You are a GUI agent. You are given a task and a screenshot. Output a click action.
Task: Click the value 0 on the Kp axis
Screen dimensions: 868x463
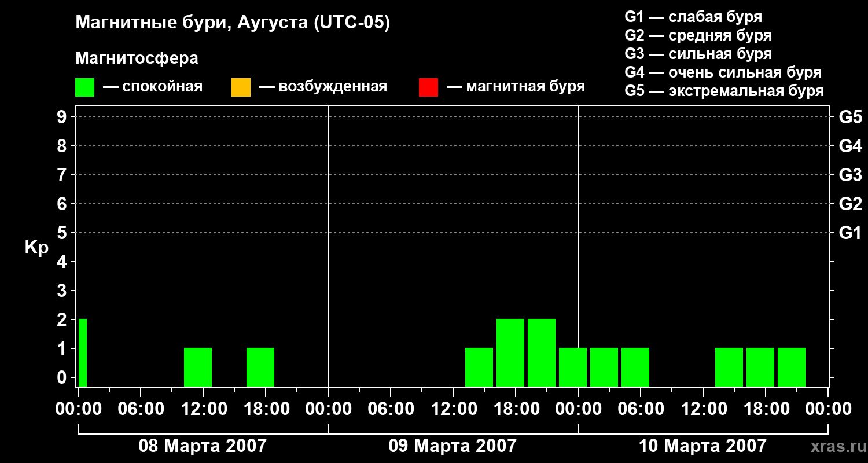pyautogui.click(x=63, y=378)
